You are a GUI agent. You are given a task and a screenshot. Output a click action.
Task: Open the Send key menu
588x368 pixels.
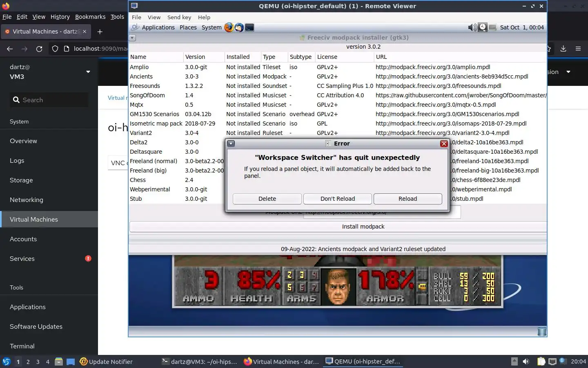click(x=179, y=17)
